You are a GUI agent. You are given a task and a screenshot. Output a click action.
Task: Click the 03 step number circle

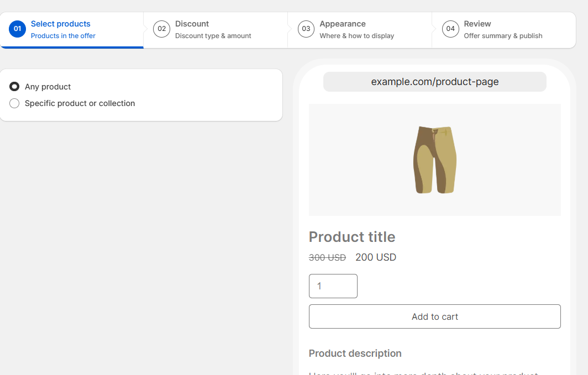tap(306, 29)
